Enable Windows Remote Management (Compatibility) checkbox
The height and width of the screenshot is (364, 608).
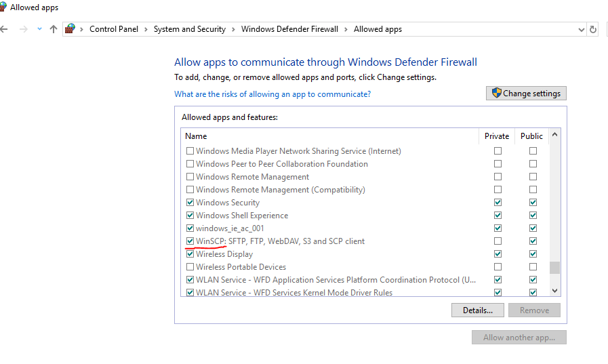click(190, 190)
